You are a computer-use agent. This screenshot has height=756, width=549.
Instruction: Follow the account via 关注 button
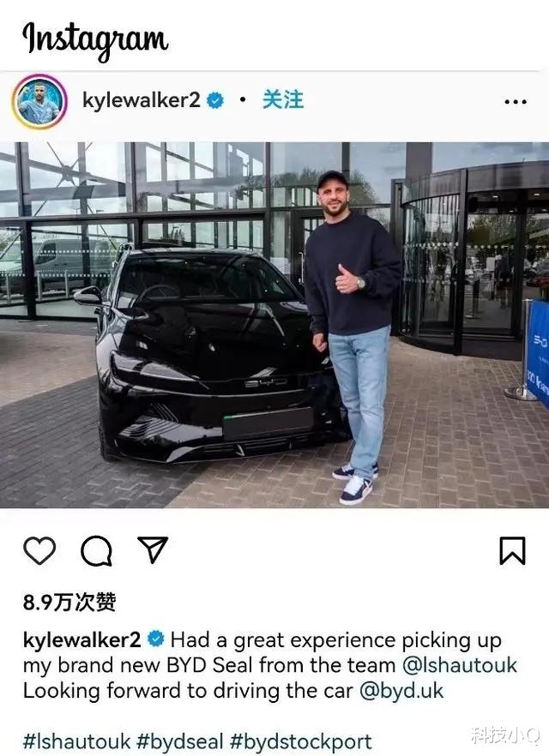tap(283, 99)
